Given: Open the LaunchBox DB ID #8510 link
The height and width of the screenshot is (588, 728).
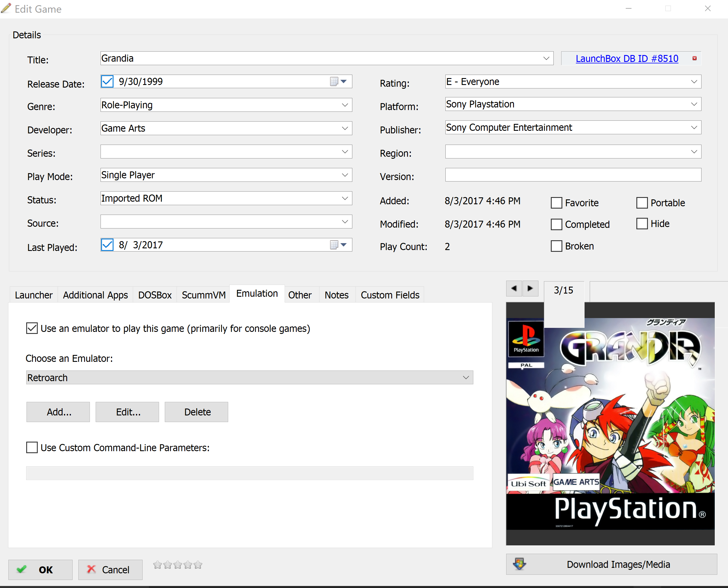Looking at the screenshot, I should 627,58.
